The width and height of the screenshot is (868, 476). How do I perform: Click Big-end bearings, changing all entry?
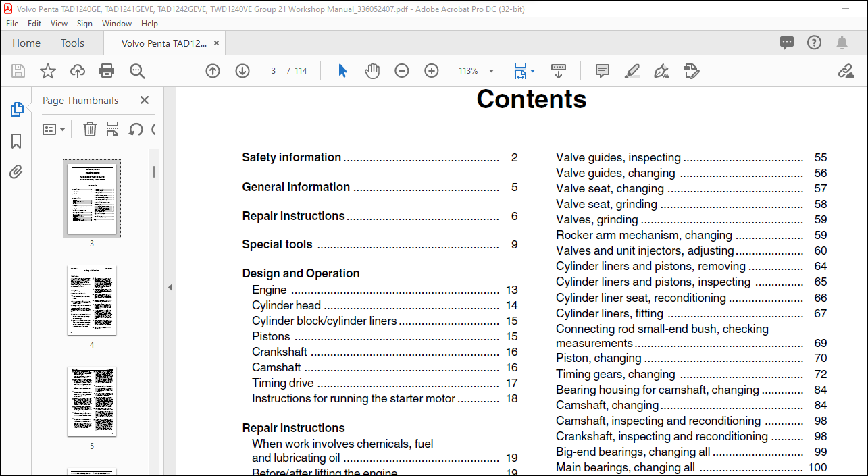click(692, 452)
